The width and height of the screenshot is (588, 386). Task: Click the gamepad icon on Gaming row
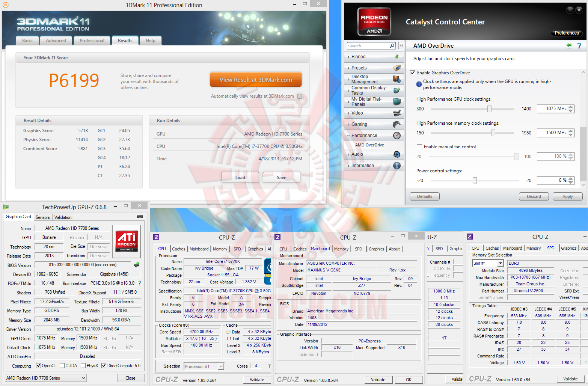point(397,124)
